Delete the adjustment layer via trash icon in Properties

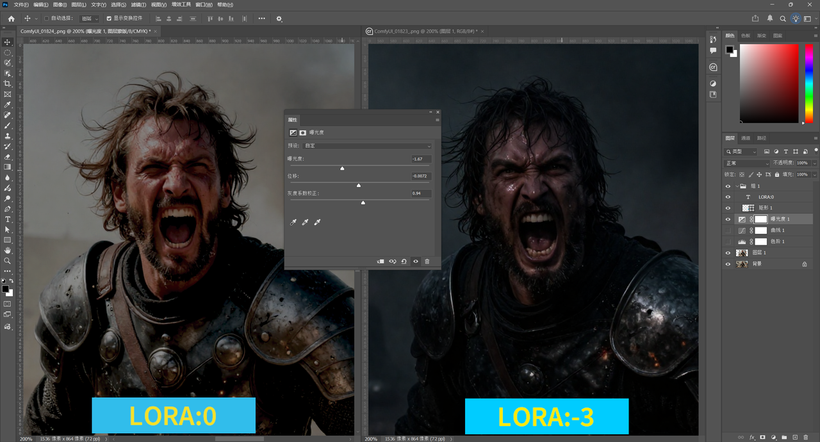(427, 261)
